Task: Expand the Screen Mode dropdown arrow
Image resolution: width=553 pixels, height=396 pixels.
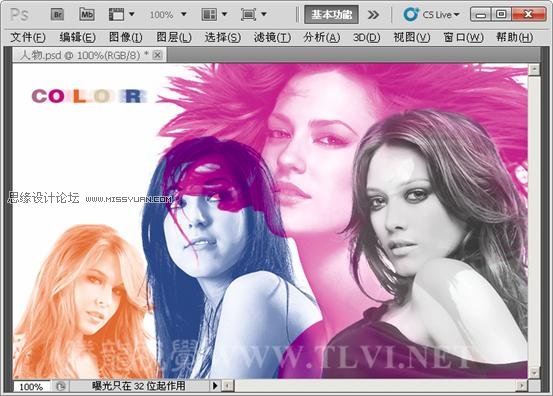Action: 264,14
